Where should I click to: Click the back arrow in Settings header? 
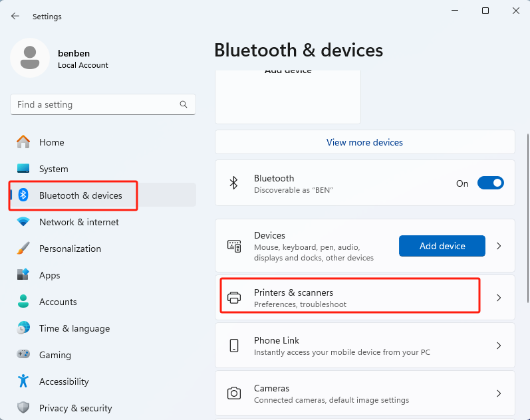pos(15,16)
